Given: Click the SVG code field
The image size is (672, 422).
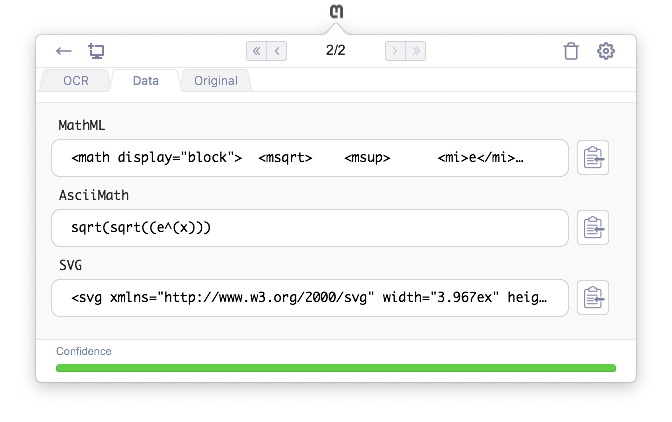Looking at the screenshot, I should [309, 298].
